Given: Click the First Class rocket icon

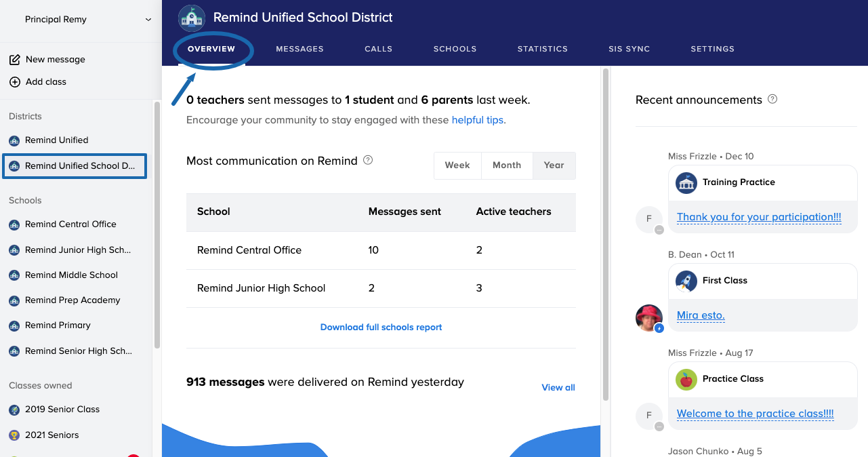Looking at the screenshot, I should (686, 281).
